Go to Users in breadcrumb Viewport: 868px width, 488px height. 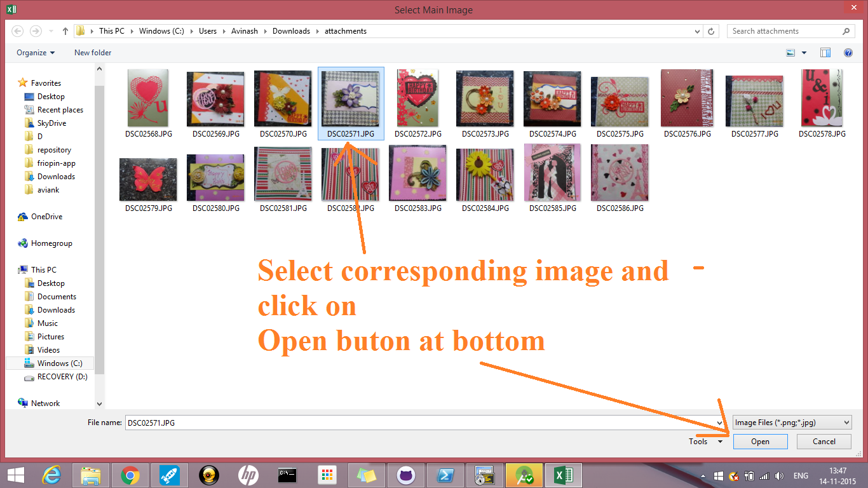pyautogui.click(x=208, y=31)
